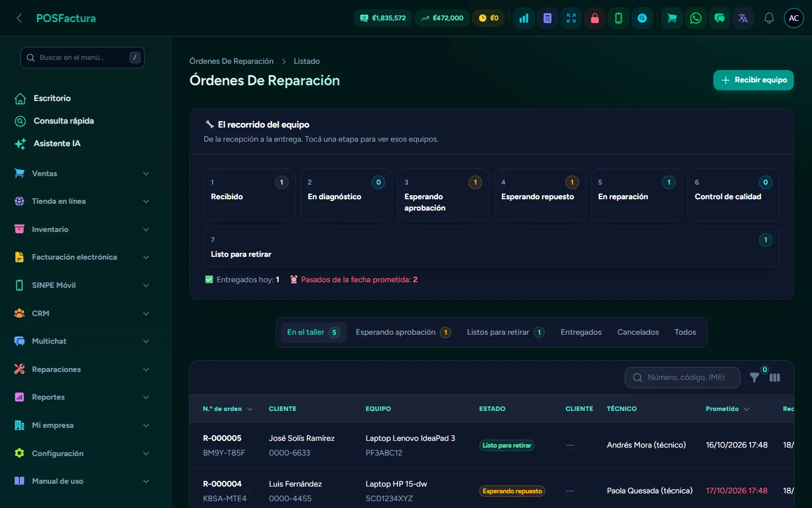Open the language translate icon

[743, 18]
